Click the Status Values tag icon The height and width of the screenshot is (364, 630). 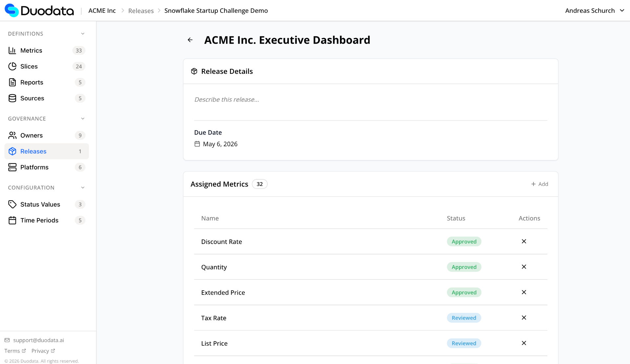click(x=12, y=205)
